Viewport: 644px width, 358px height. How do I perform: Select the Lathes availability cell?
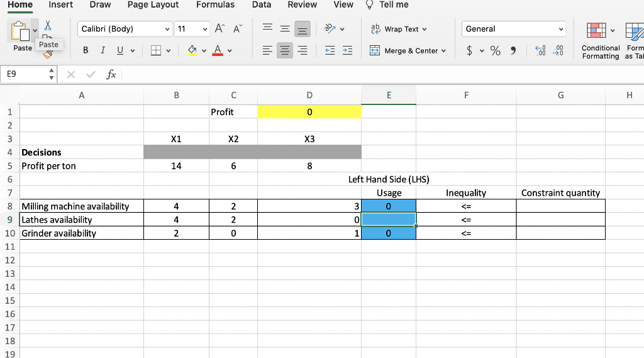pyautogui.click(x=82, y=220)
